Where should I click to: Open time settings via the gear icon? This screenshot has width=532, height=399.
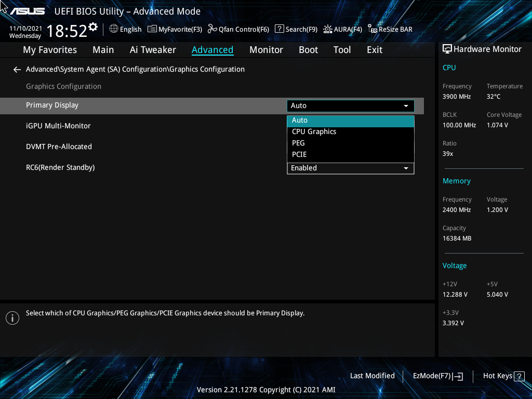(93, 27)
